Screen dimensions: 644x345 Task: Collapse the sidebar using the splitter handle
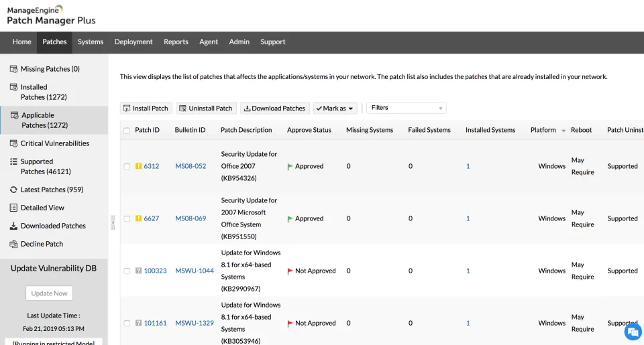click(x=113, y=222)
